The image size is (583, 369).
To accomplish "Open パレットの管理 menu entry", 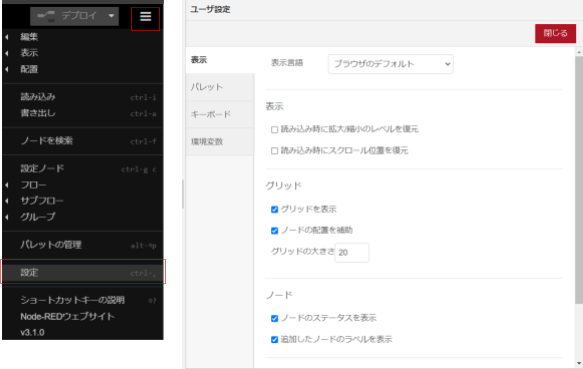I will click(x=83, y=245).
